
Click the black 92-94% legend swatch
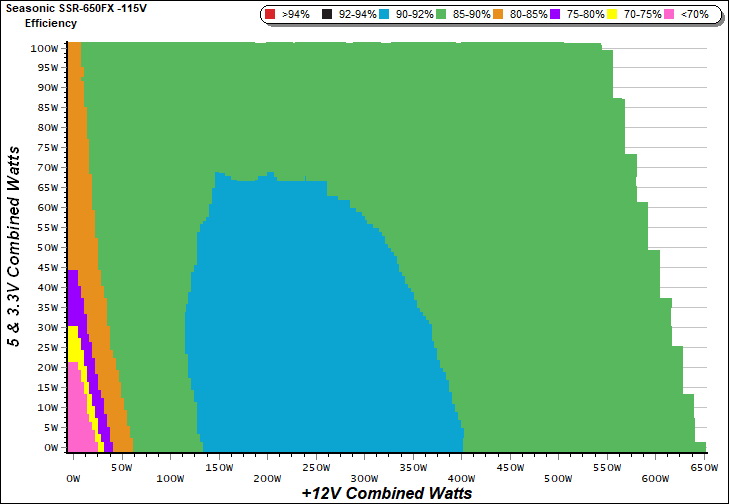(x=328, y=15)
